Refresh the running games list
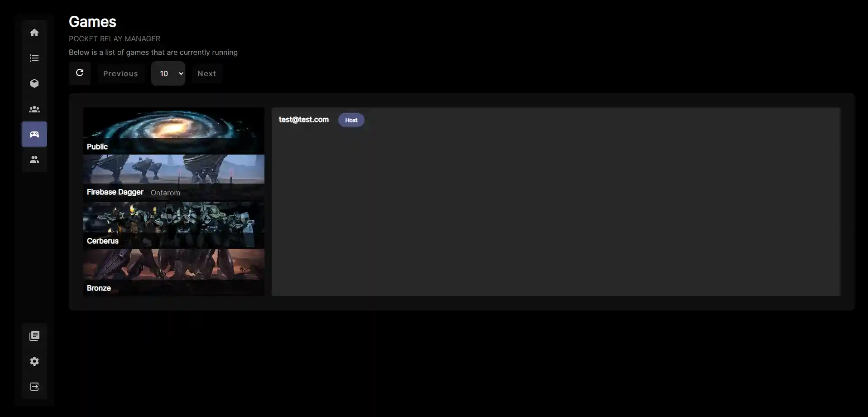The width and height of the screenshot is (868, 417). point(80,73)
